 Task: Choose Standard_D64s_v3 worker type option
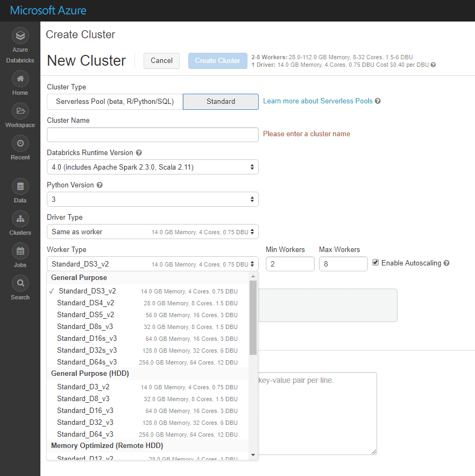[x=148, y=362]
